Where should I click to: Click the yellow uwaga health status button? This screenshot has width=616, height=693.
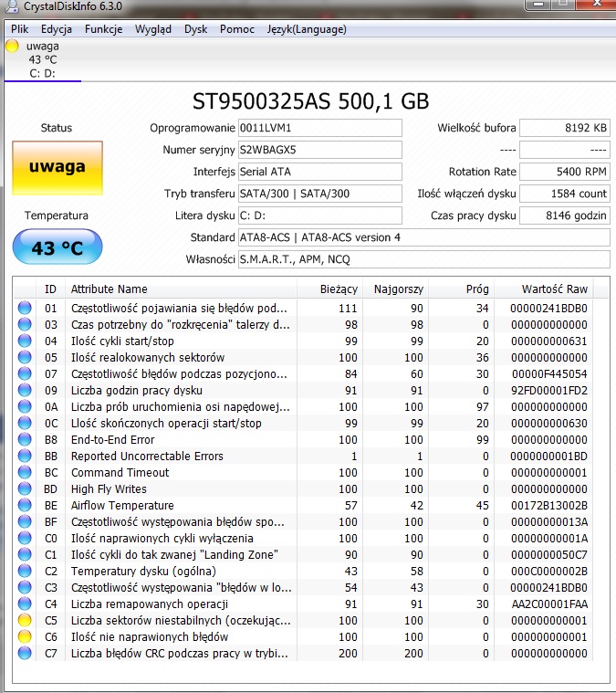tap(57, 168)
